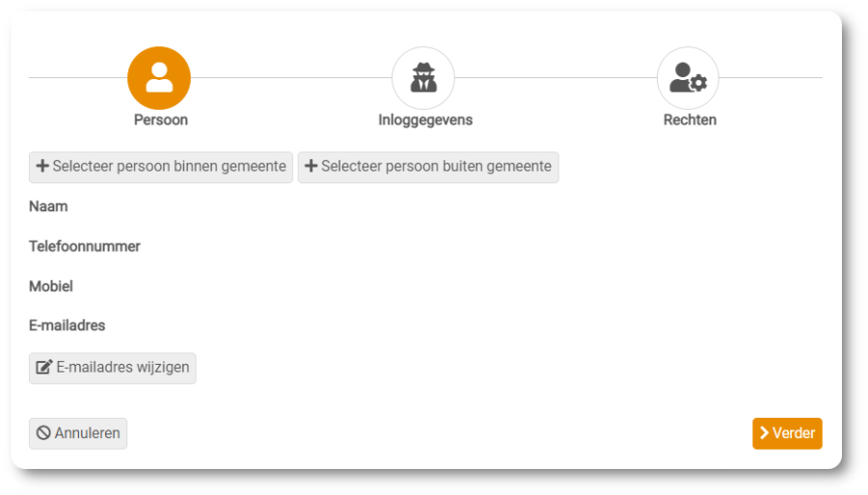Go to the Inloggegevens step label
The height and width of the screenshot is (495, 868).
coord(425,120)
